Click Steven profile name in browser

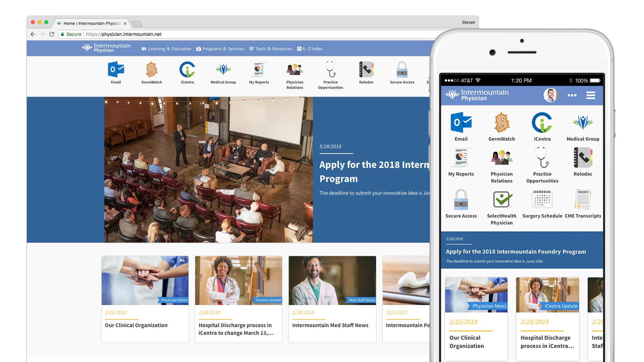pos(468,22)
